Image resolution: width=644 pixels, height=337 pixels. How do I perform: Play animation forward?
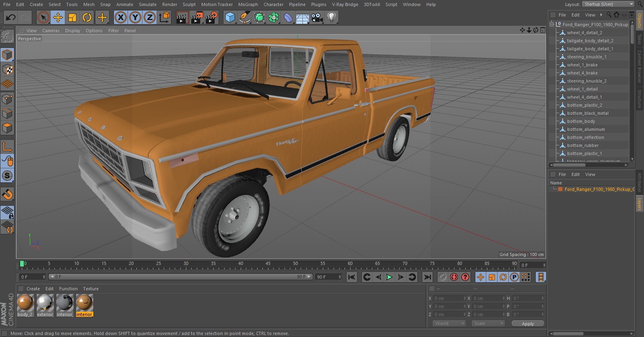[x=389, y=277]
